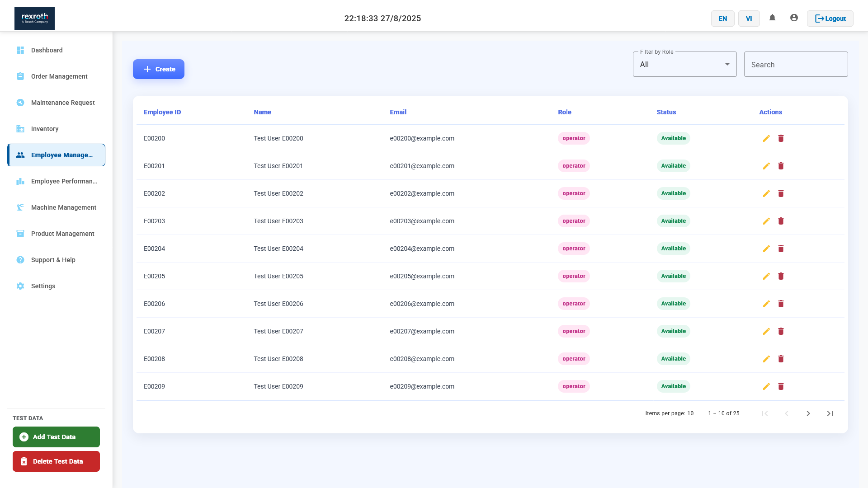Image resolution: width=868 pixels, height=488 pixels.
Task: Open the Filter by Role dropdown
Action: coord(684,65)
